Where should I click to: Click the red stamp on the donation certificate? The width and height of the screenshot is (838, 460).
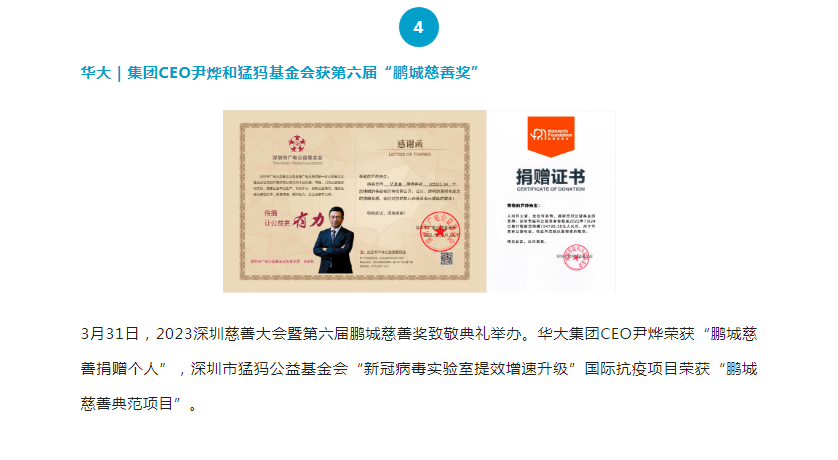point(576,257)
